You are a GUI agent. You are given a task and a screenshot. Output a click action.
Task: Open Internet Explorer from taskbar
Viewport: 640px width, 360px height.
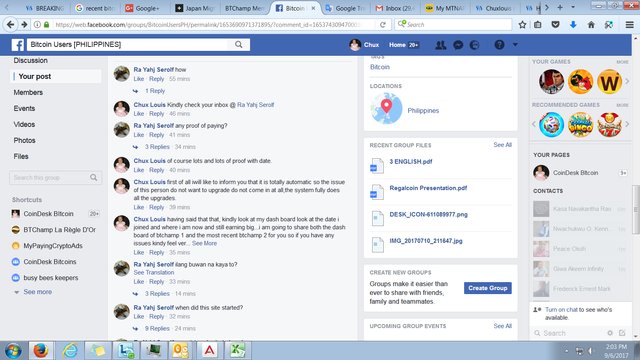(70, 351)
